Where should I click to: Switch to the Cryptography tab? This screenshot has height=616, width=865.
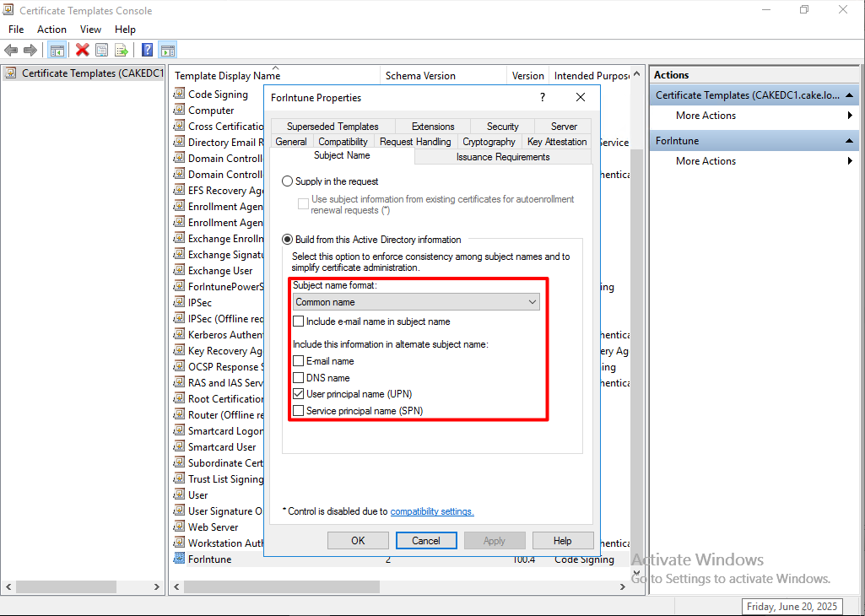(x=489, y=142)
